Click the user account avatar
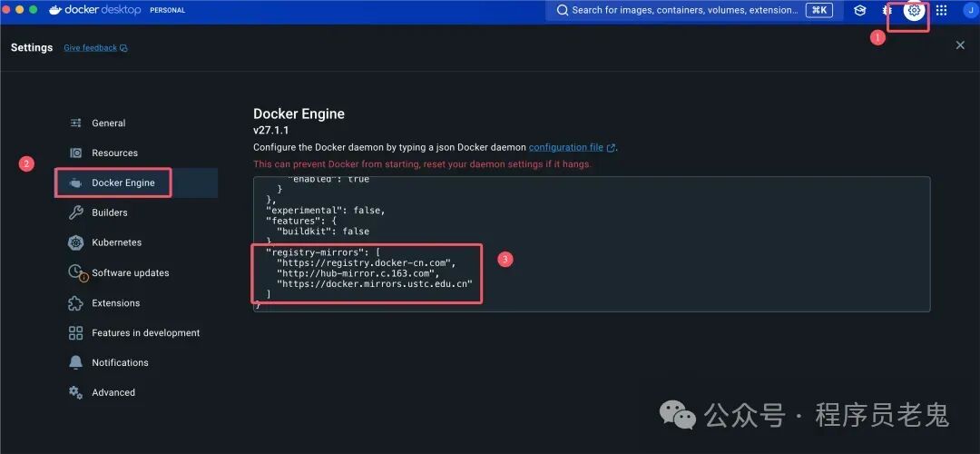The width and height of the screenshot is (980, 454). point(971,11)
